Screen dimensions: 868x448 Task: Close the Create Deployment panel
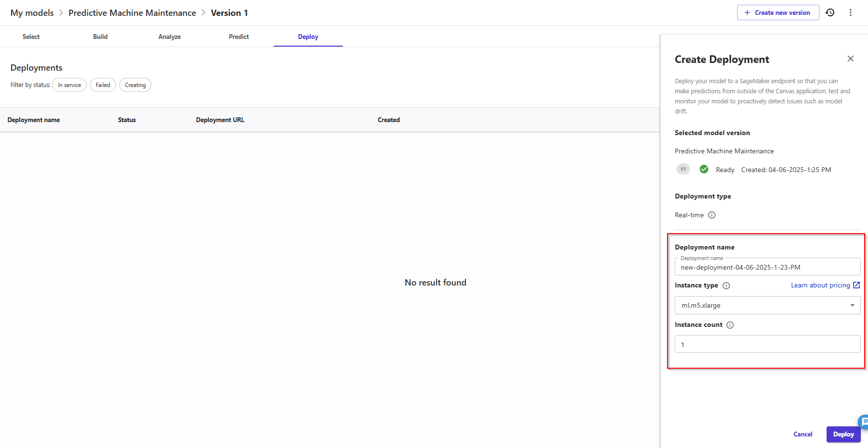(850, 59)
